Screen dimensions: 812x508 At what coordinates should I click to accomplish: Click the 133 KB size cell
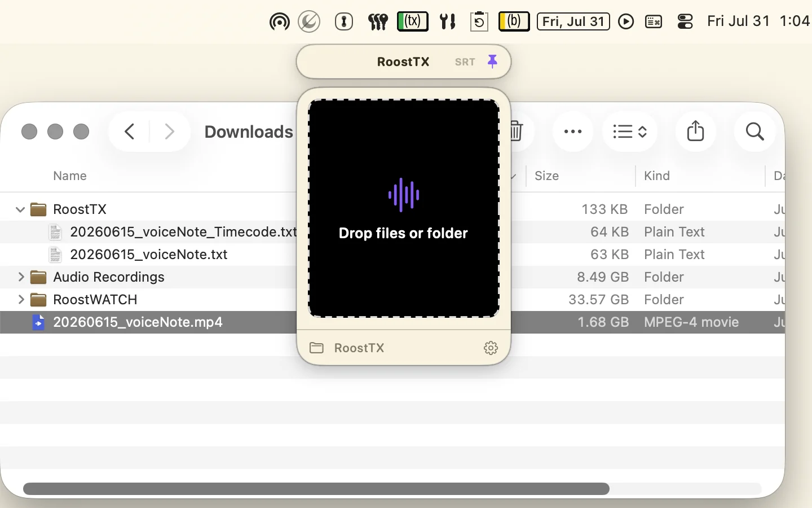(x=604, y=209)
